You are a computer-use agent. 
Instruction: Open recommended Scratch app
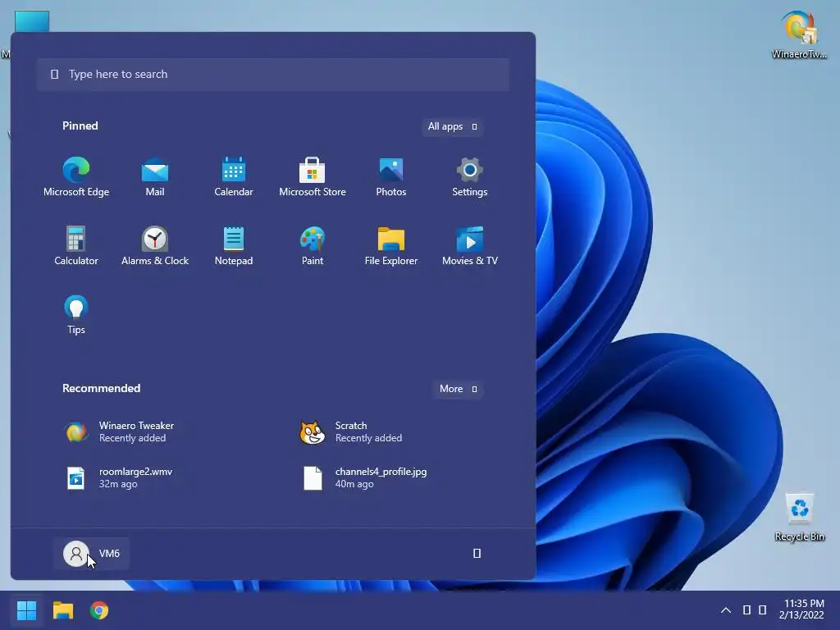point(351,431)
